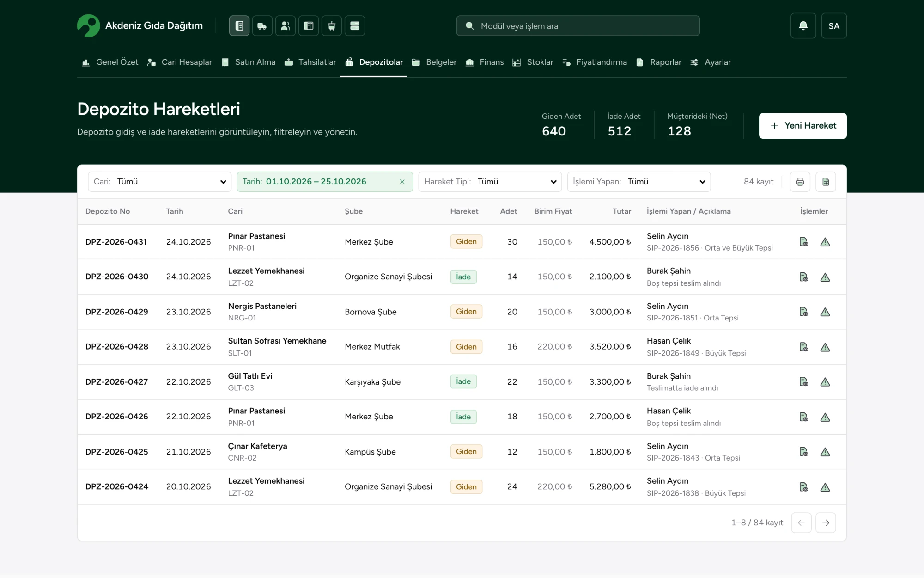Open the Raporlar tab
Viewport: 924px width, 578px height.
click(658, 62)
